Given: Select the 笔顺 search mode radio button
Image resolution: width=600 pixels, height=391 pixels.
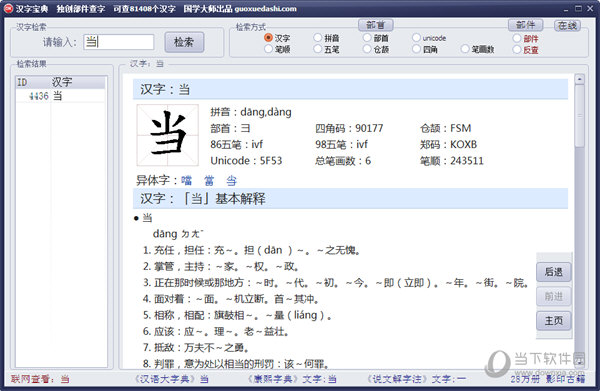Looking at the screenshot, I should 269,49.
